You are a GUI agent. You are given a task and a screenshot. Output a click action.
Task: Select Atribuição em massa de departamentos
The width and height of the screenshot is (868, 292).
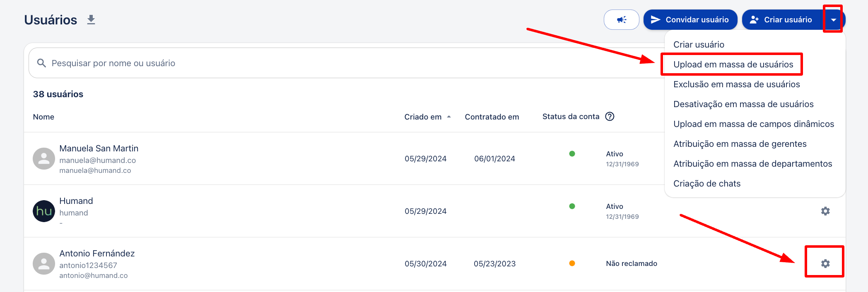click(752, 164)
